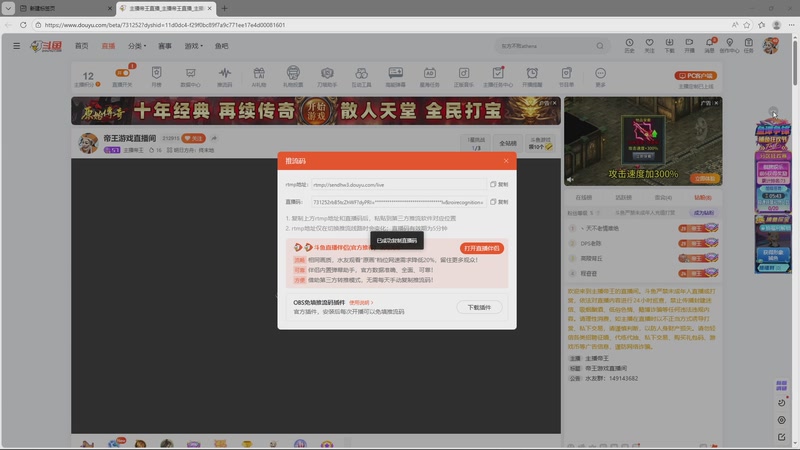Screen dimensions: 800x450
Task: Expand the 分类 dropdown in top navigation
Action: pos(137,46)
